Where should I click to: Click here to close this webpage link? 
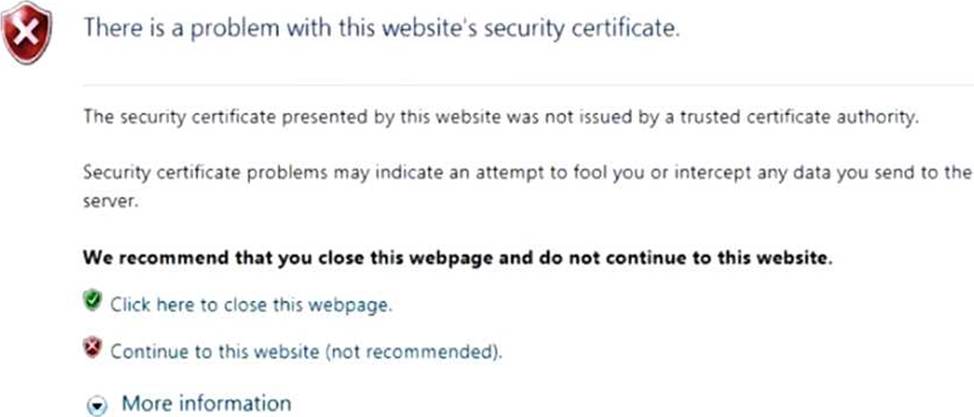coord(252,305)
